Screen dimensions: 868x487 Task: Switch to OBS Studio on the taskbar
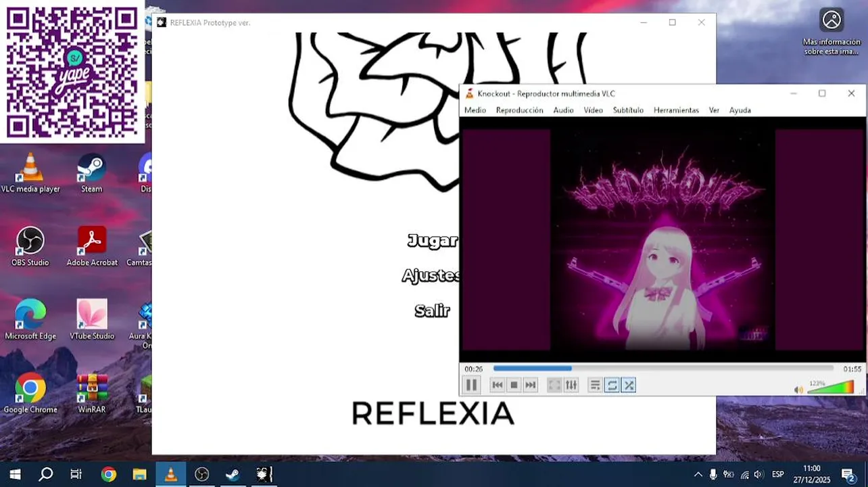point(201,474)
